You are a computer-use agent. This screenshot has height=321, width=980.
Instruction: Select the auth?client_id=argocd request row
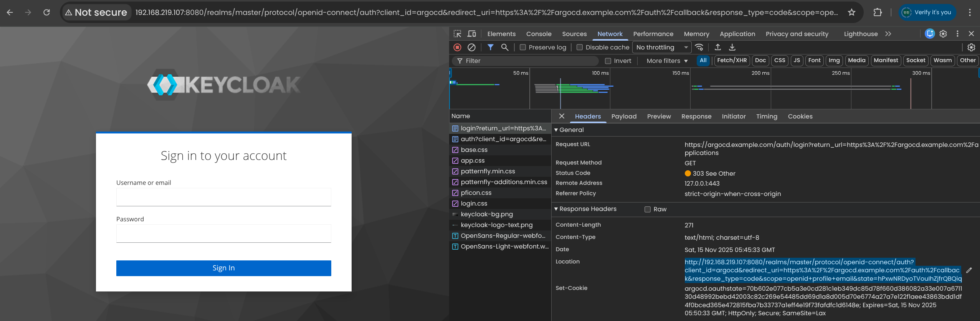pos(500,139)
